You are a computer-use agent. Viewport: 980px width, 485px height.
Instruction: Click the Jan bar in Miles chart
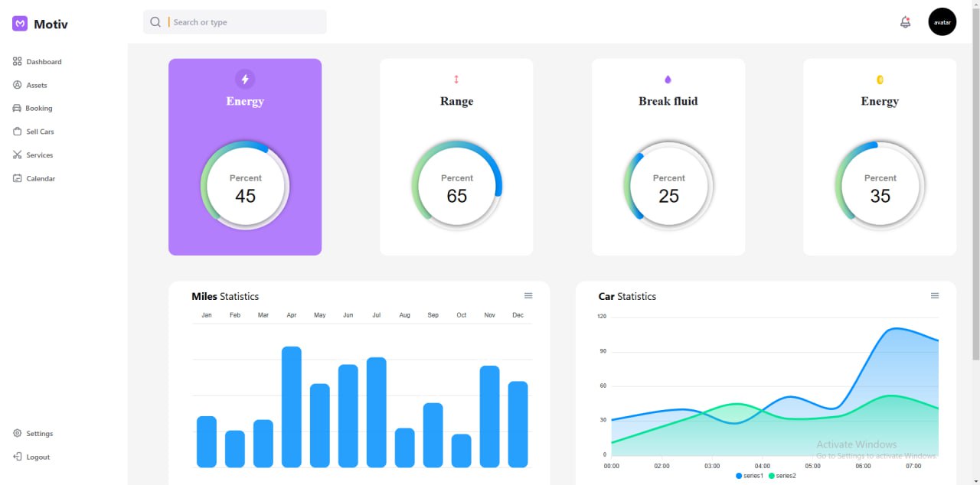[207, 441]
